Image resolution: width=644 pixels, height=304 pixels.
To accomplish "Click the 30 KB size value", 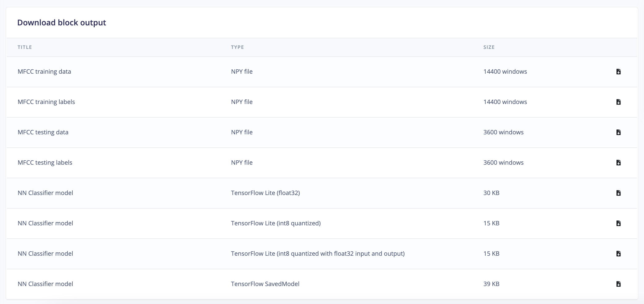I will 492,193.
